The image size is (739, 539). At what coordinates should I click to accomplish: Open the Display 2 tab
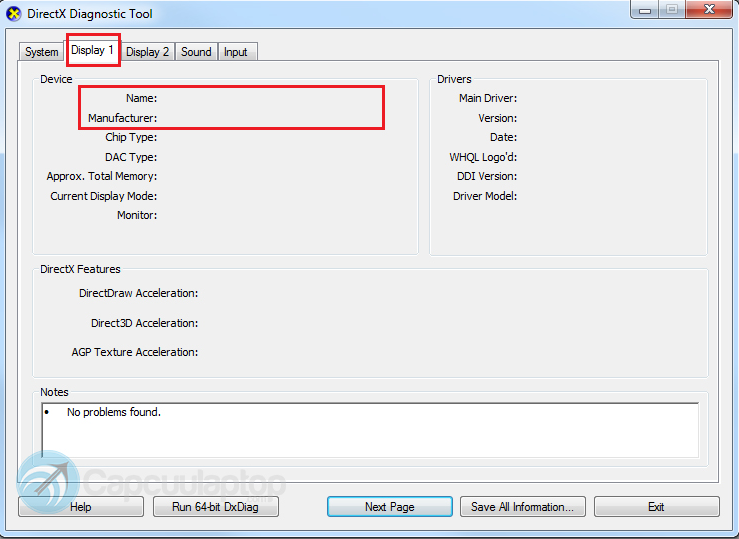pyautogui.click(x=147, y=52)
